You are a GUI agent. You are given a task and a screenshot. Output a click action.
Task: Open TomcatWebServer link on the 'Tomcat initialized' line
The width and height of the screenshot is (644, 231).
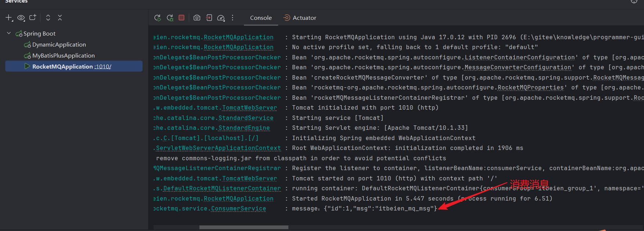249,108
